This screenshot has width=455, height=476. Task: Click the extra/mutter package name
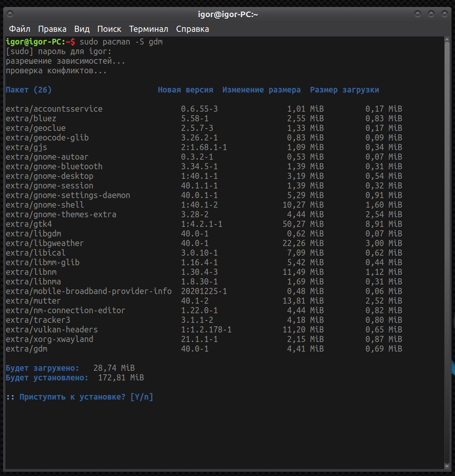click(x=33, y=301)
